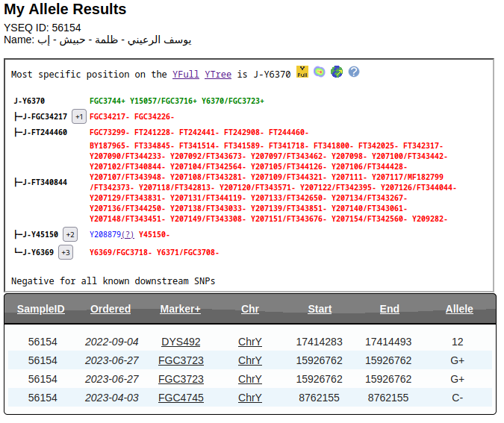504x423 pixels.
Task: Click the allele value C-
Action: point(458,398)
